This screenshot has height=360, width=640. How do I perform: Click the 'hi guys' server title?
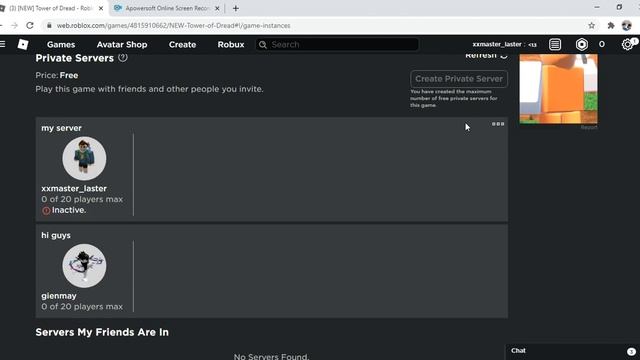[x=56, y=236]
